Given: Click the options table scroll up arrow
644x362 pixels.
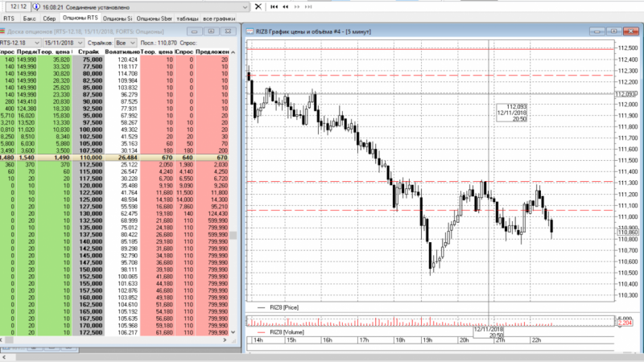Looking at the screenshot, I should [x=233, y=52].
